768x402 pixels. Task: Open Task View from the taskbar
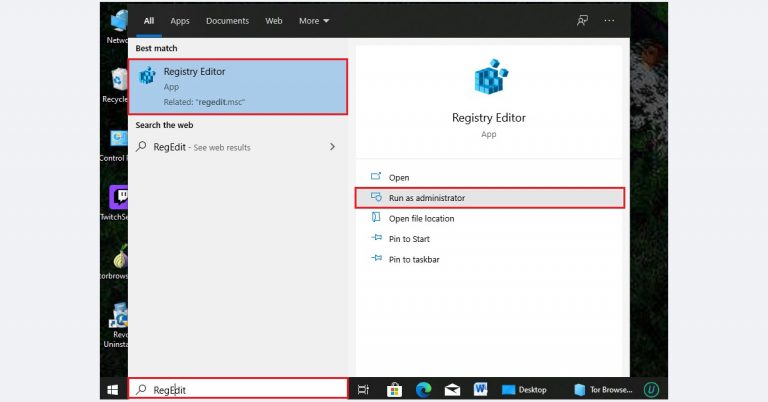point(364,390)
